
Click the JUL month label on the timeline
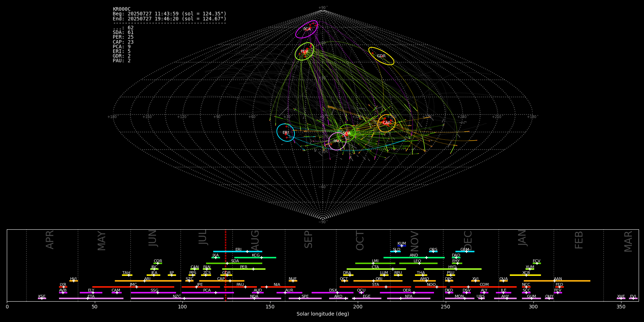tap(203, 237)
